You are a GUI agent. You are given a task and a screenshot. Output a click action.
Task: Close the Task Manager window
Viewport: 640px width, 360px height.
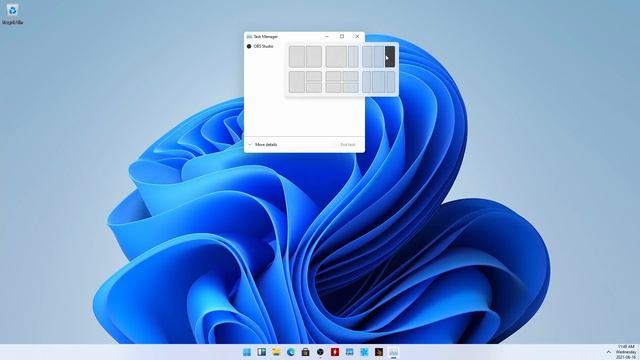click(x=357, y=36)
